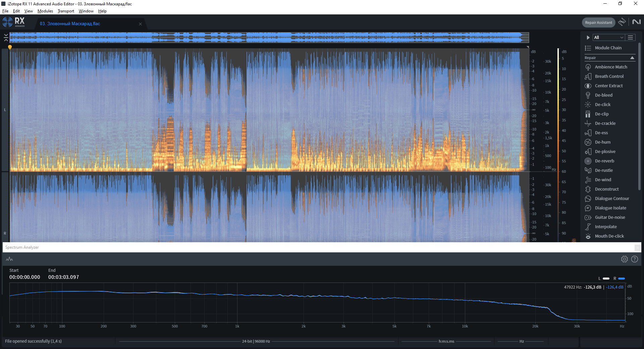Viewport: 644px width, 349px height.
Task: Close the 03. Злобонный Маскарад.flac tab
Action: tap(140, 24)
